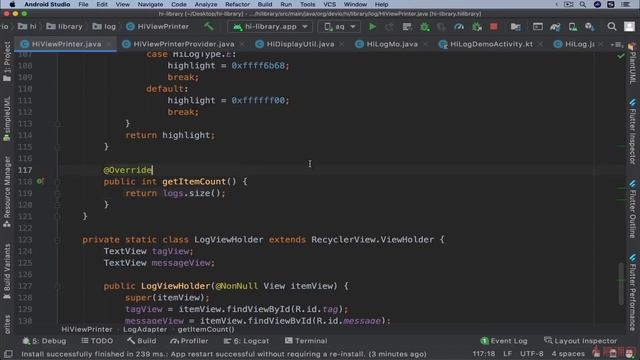Collapse the LogViewHolder constructor fold on line 127
The width and height of the screenshot is (640, 360).
(x=58, y=286)
